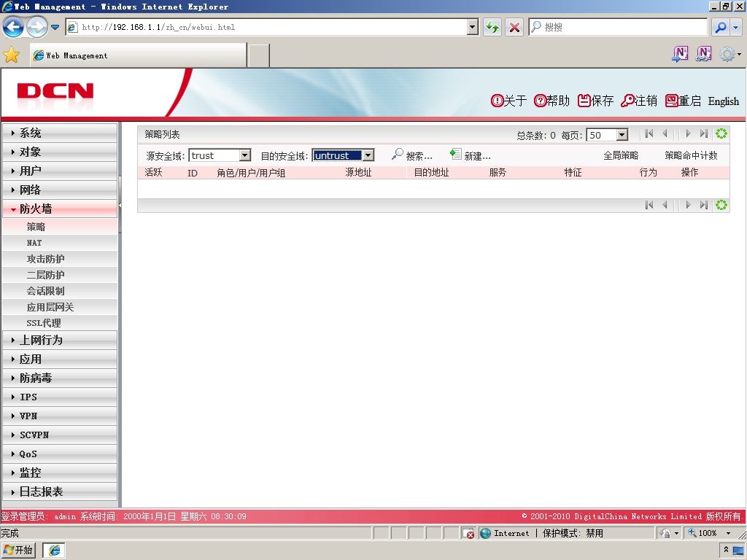The height and width of the screenshot is (560, 747).
Task: Open search provider dropdown arrow
Action: coord(736,27)
